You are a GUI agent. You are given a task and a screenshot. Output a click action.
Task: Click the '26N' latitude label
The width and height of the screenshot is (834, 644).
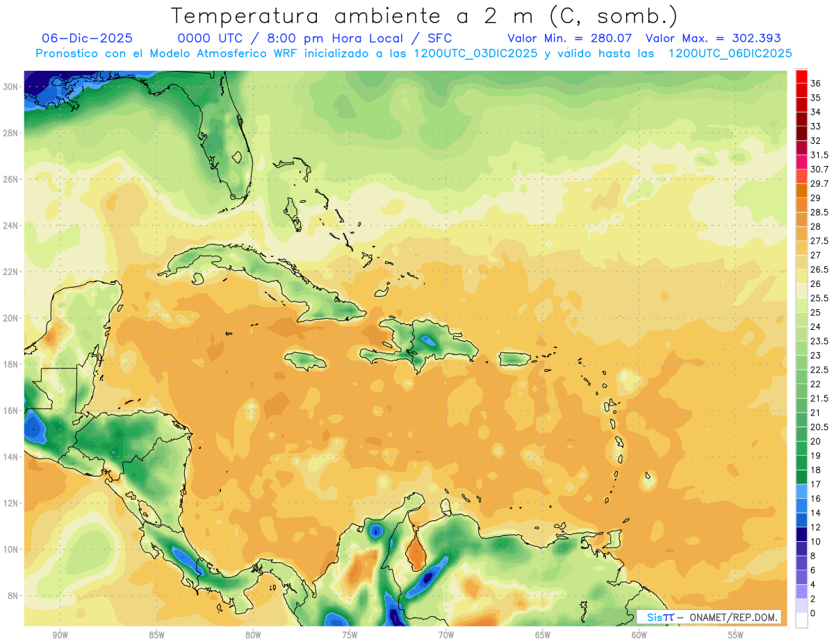point(12,179)
